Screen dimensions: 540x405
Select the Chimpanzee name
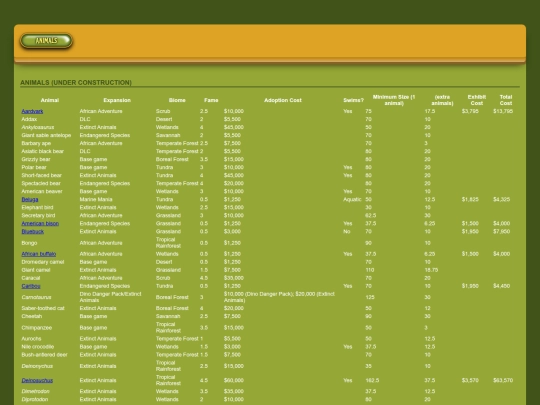[x=37, y=328]
